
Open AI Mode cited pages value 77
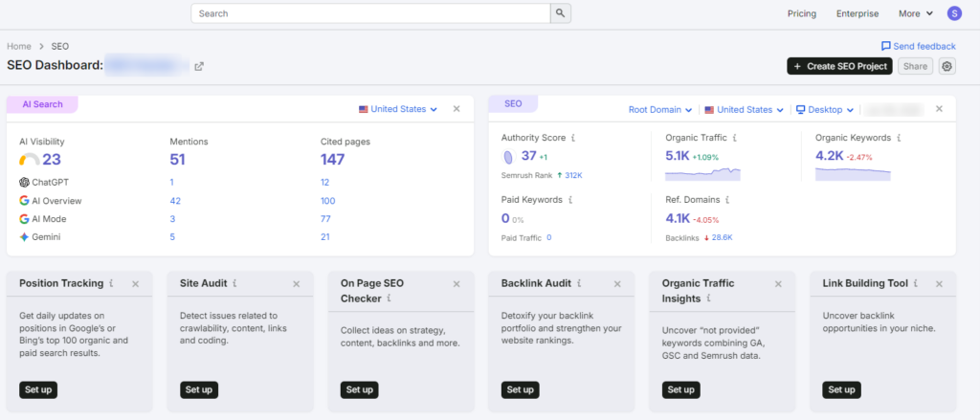325,219
